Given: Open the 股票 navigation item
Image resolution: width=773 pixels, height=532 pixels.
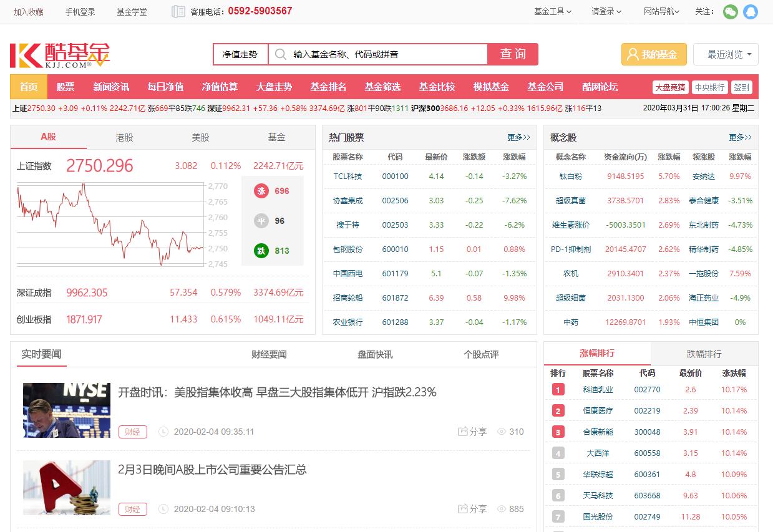Looking at the screenshot, I should (x=66, y=87).
